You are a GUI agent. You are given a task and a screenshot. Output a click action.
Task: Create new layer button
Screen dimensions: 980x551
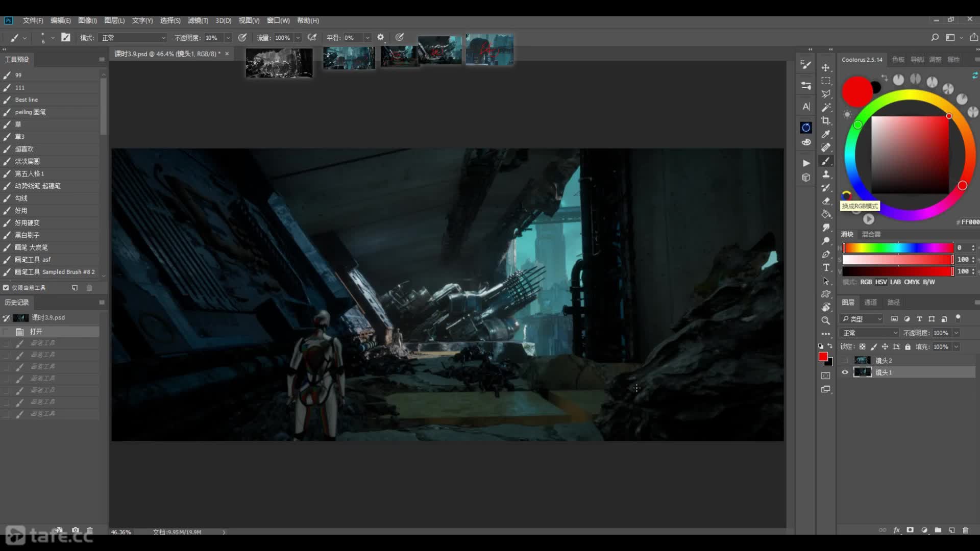point(952,530)
